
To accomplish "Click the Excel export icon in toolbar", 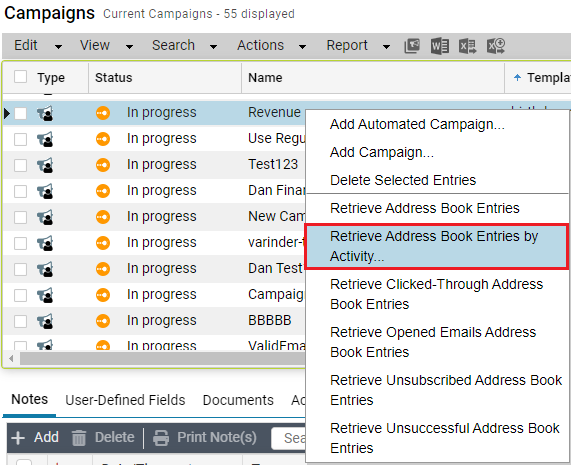I will click(x=468, y=46).
